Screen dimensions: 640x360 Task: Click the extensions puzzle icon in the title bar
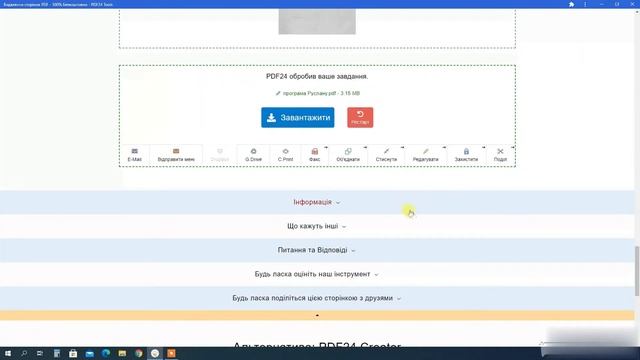coord(571,4)
